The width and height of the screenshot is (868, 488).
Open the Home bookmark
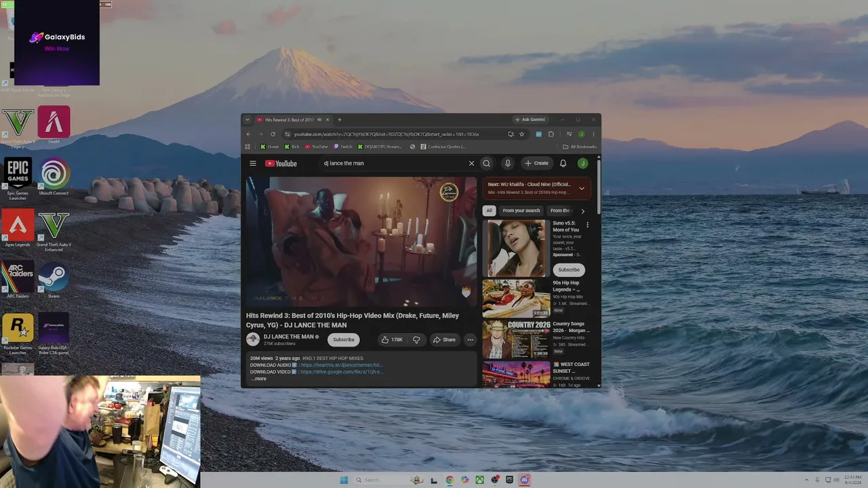click(x=270, y=146)
